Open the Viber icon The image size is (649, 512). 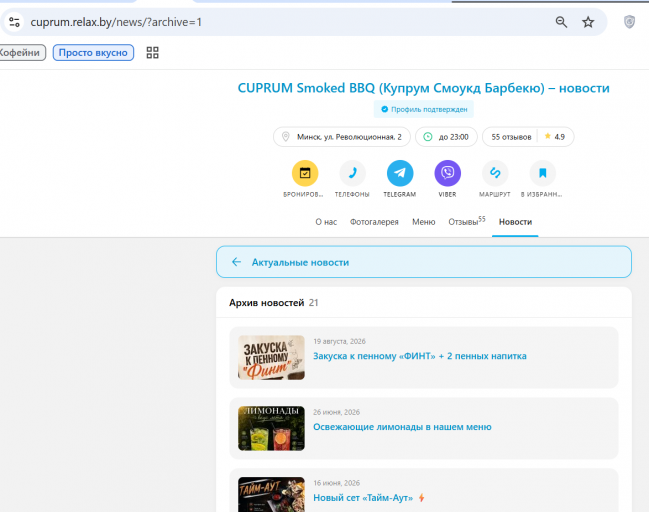(x=447, y=173)
